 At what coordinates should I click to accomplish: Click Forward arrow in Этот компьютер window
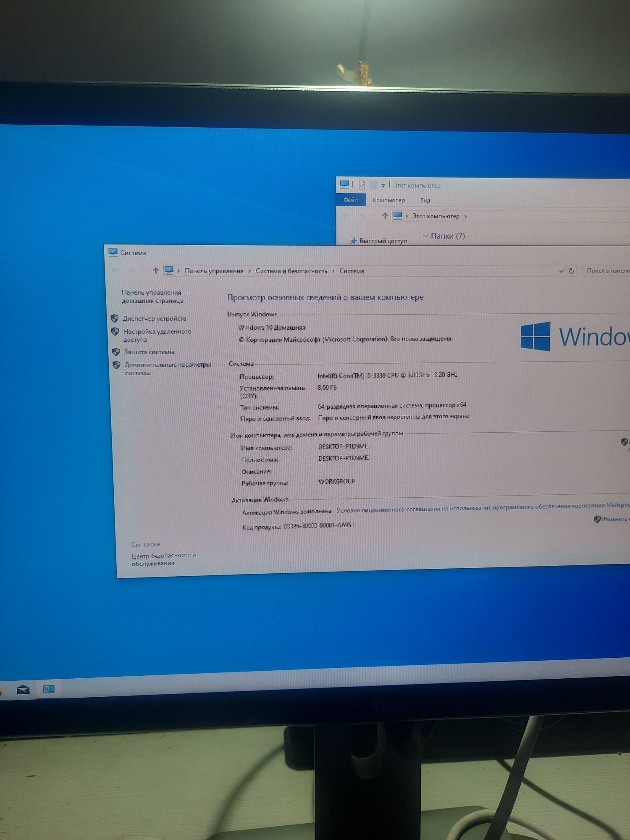(362, 216)
